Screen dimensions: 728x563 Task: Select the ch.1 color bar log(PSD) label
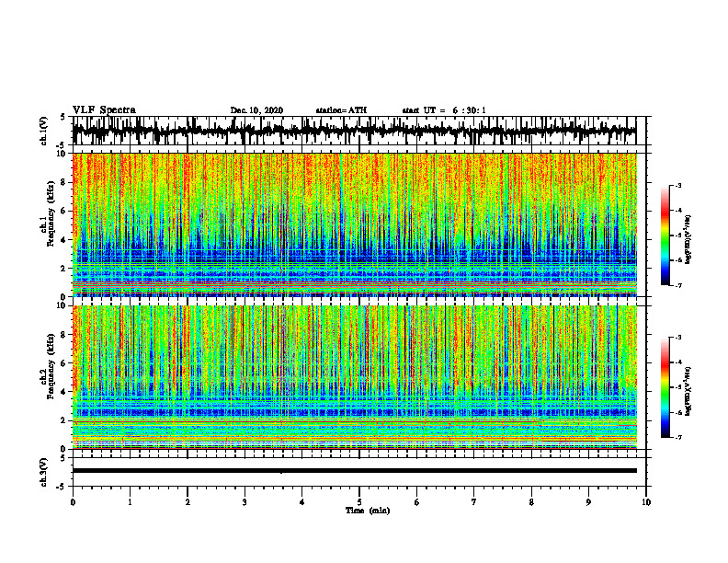688,239
